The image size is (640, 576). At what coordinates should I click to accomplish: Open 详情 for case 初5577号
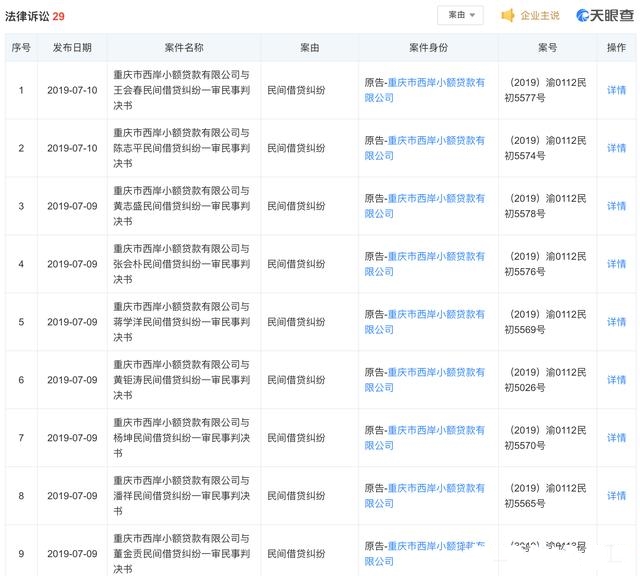616,90
